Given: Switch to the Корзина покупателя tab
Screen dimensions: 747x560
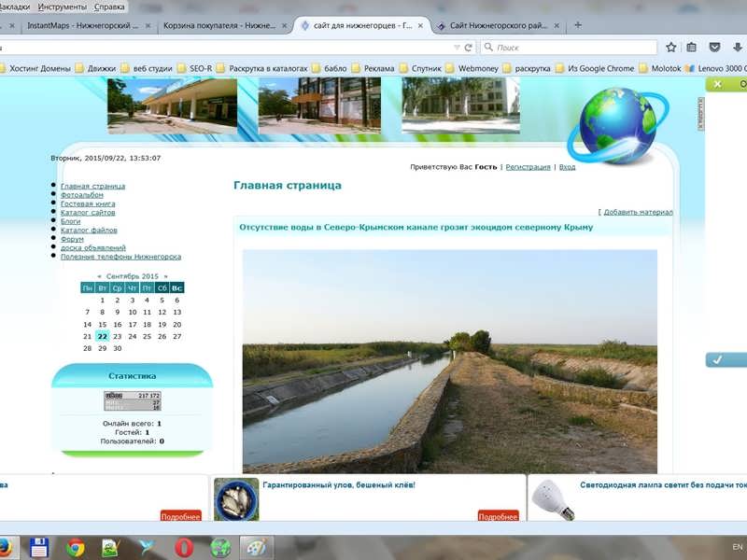Looking at the screenshot, I should click(223, 26).
